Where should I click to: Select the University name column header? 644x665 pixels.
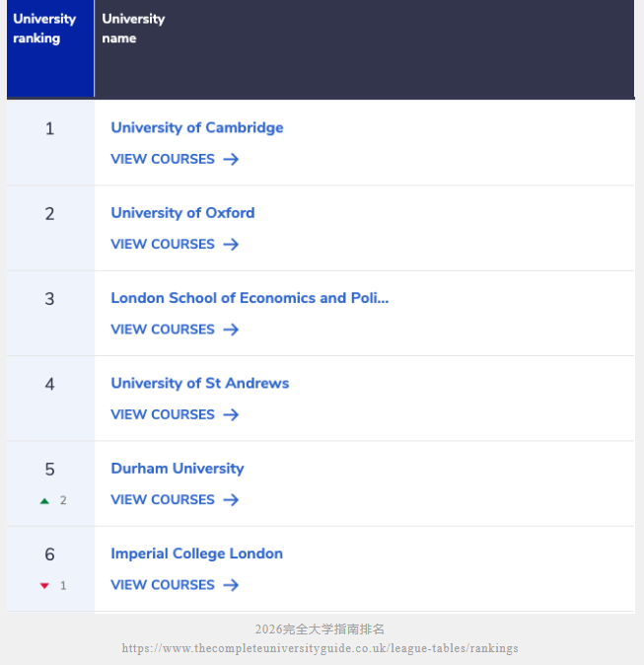pos(364,48)
